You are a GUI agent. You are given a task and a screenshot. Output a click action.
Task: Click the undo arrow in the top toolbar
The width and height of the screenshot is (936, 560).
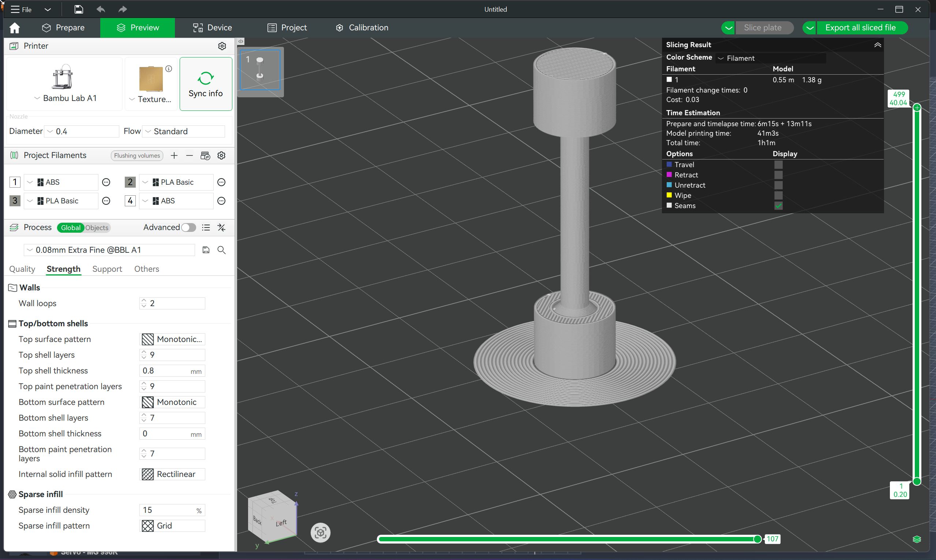point(100,9)
